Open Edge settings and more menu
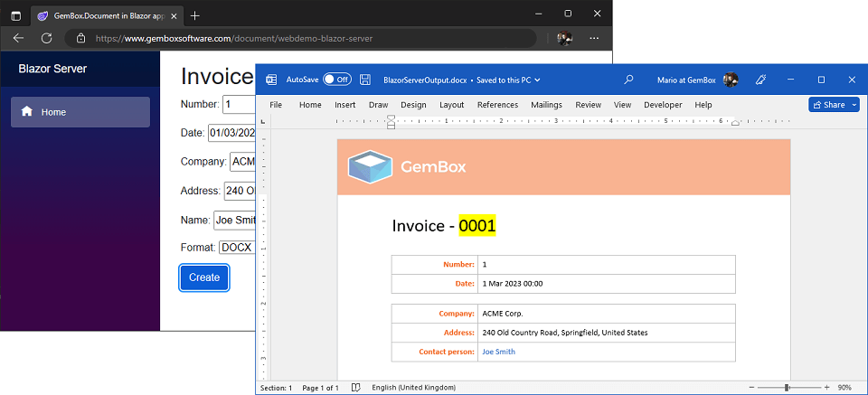This screenshot has width=868, height=395. pyautogui.click(x=594, y=39)
